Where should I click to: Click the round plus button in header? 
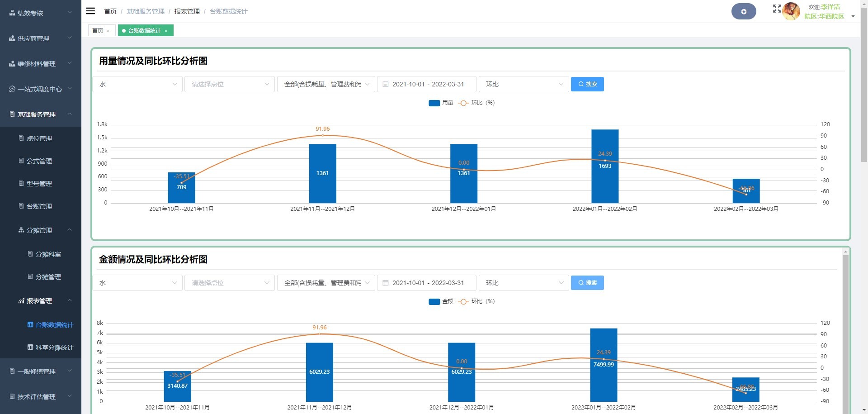pyautogui.click(x=744, y=11)
